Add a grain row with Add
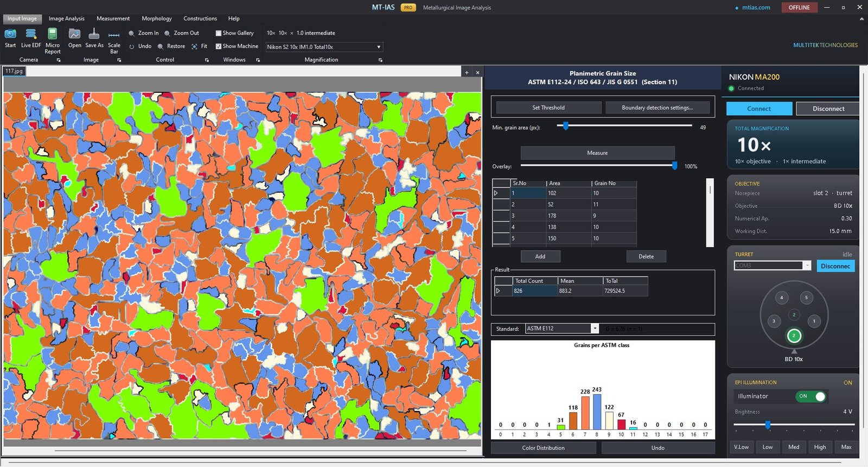The image size is (868, 467). (x=540, y=256)
